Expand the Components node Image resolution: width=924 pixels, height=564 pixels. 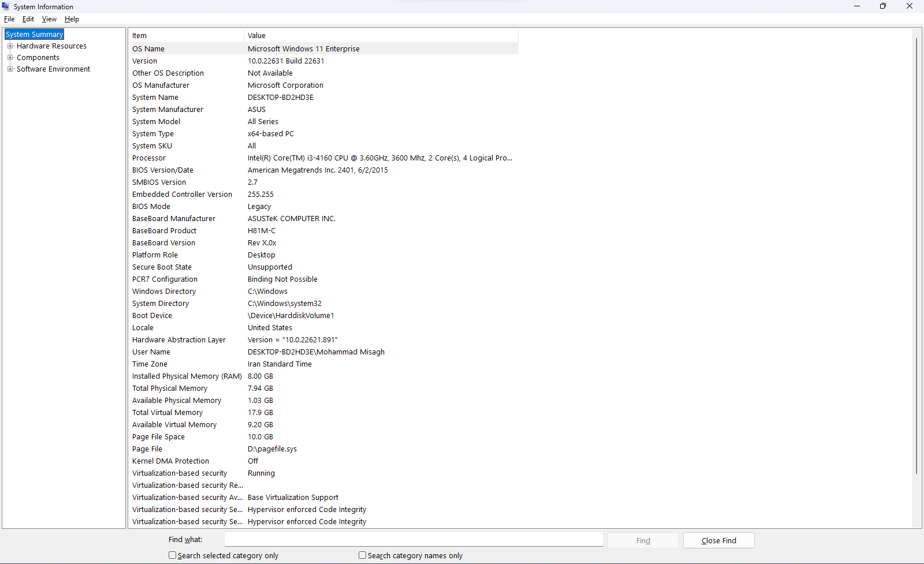tap(10, 58)
